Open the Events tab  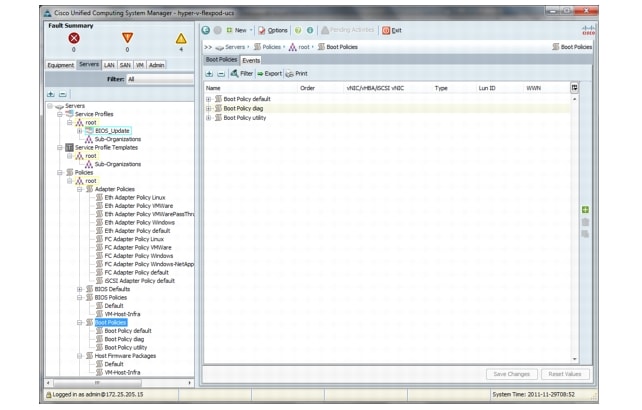click(251, 60)
